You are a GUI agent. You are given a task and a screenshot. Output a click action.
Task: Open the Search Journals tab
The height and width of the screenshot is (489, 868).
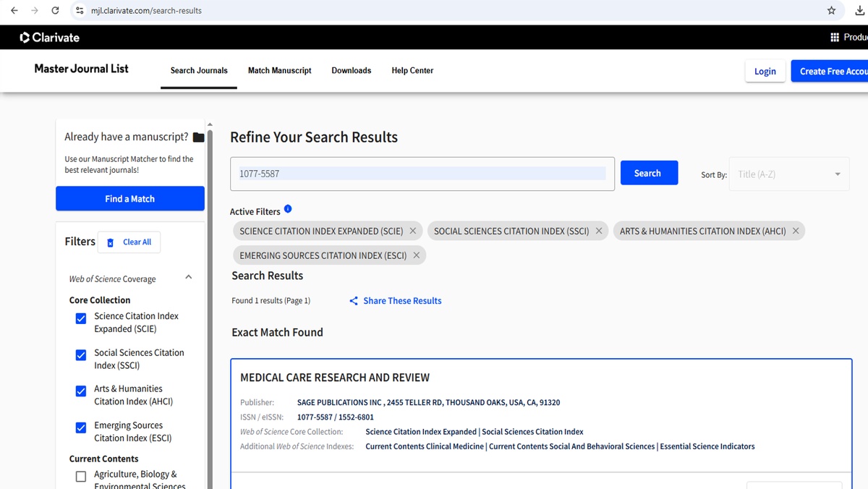199,71
